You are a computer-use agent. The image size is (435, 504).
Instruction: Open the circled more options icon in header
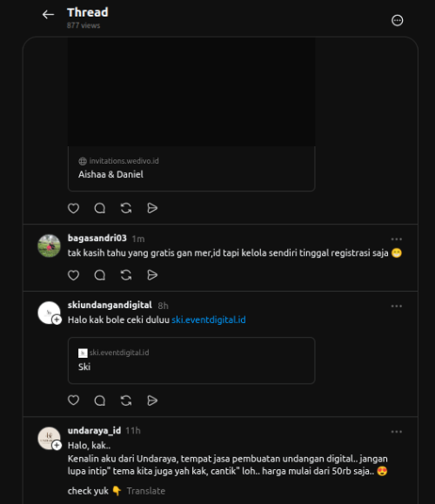(x=397, y=20)
